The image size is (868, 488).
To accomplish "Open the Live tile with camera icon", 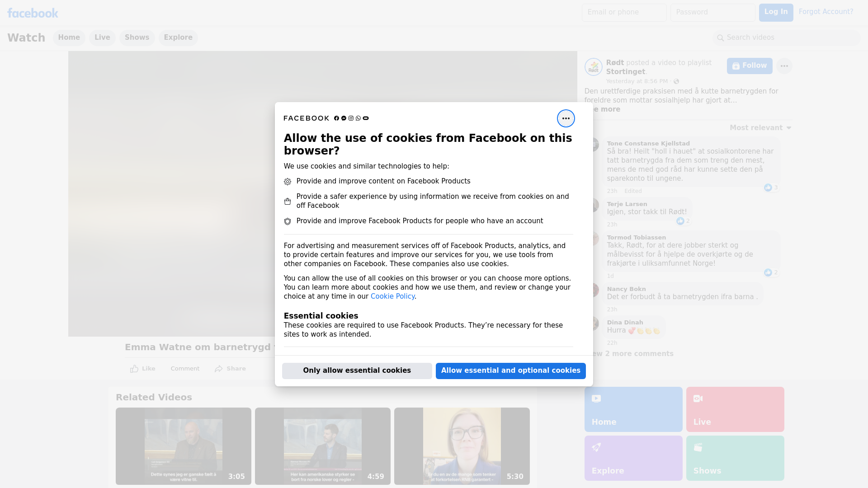I will click(x=735, y=409).
